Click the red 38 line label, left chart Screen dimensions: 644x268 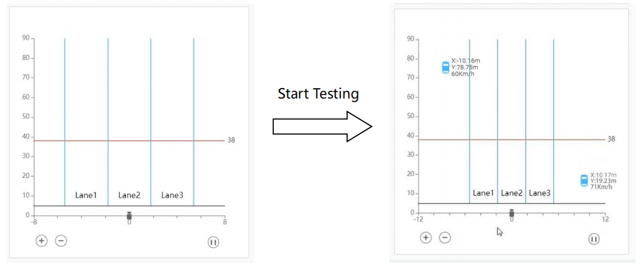(x=231, y=140)
